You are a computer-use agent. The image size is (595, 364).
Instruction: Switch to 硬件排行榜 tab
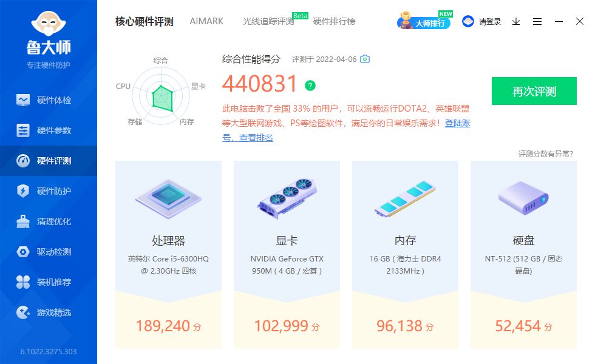point(334,21)
